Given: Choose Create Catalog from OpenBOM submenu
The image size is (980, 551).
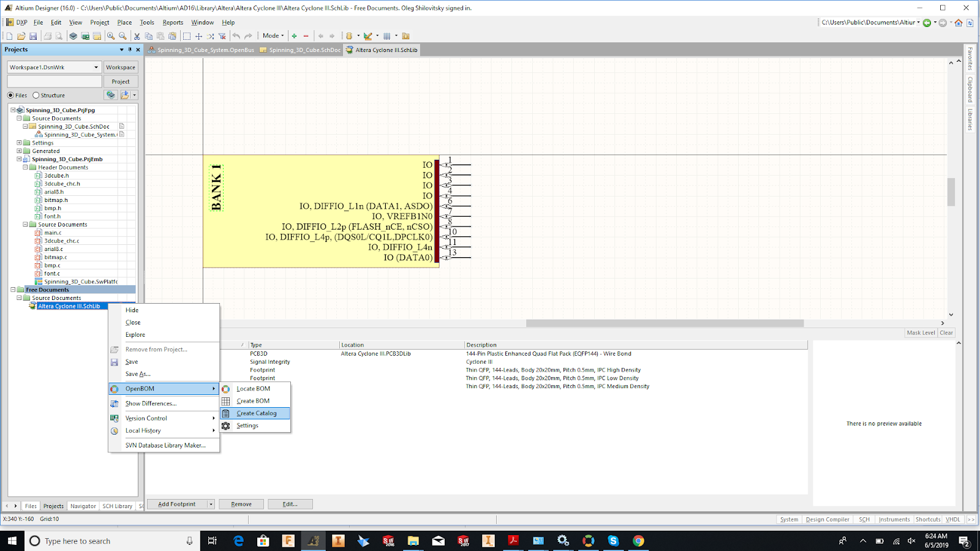Looking at the screenshot, I should [255, 413].
